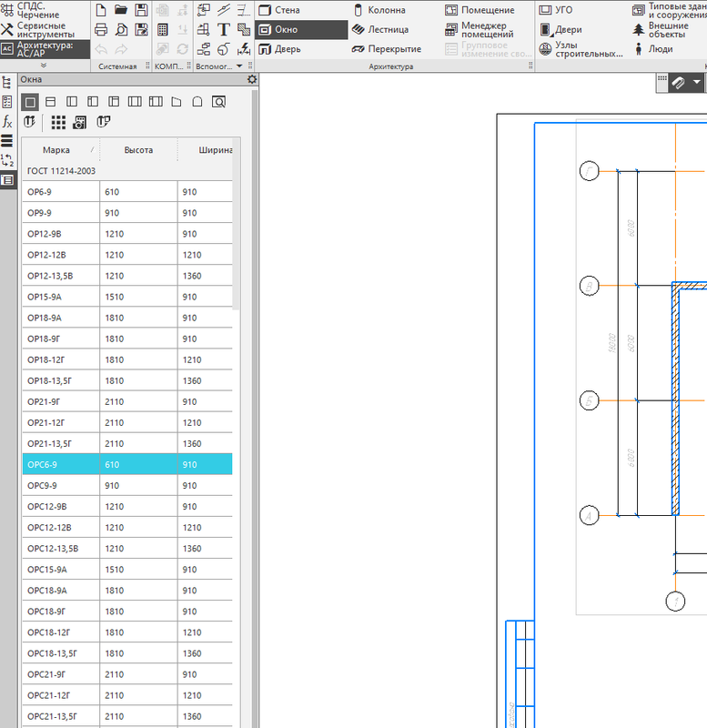The height and width of the screenshot is (728, 707).
Task: Select the Перекрытие slab tool
Action: 386,49
